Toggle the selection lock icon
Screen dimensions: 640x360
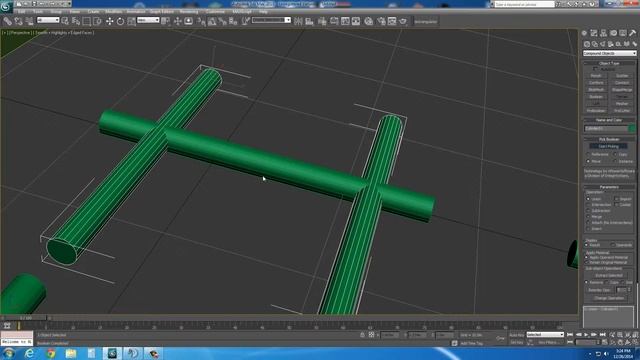(362, 335)
